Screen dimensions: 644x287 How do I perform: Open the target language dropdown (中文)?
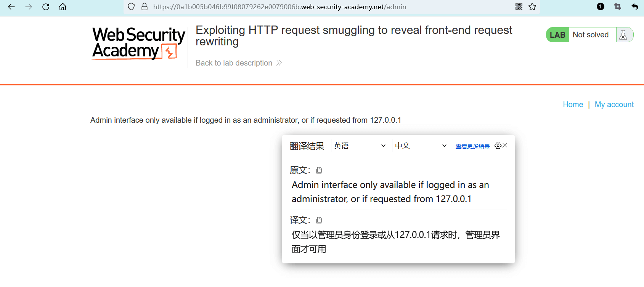click(x=421, y=146)
